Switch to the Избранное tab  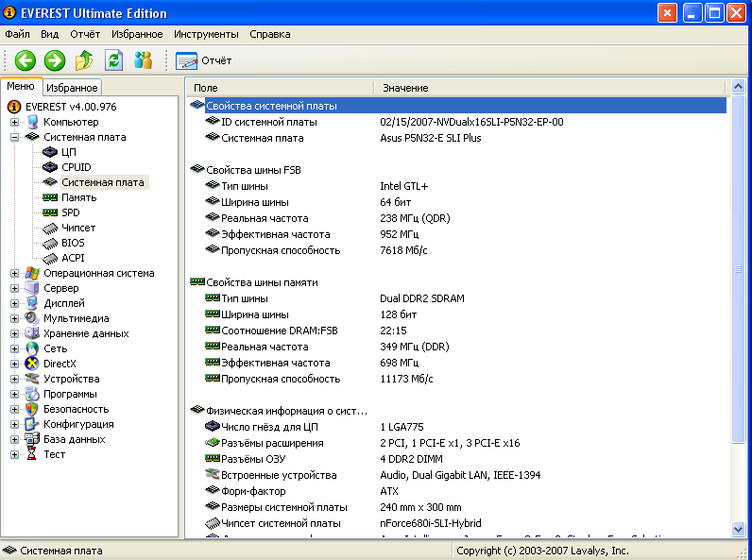coord(72,88)
